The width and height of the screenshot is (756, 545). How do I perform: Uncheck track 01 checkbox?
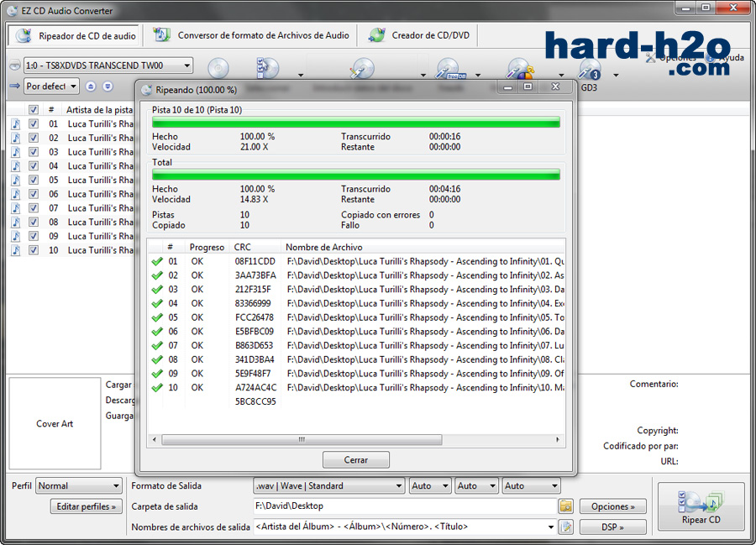34,123
